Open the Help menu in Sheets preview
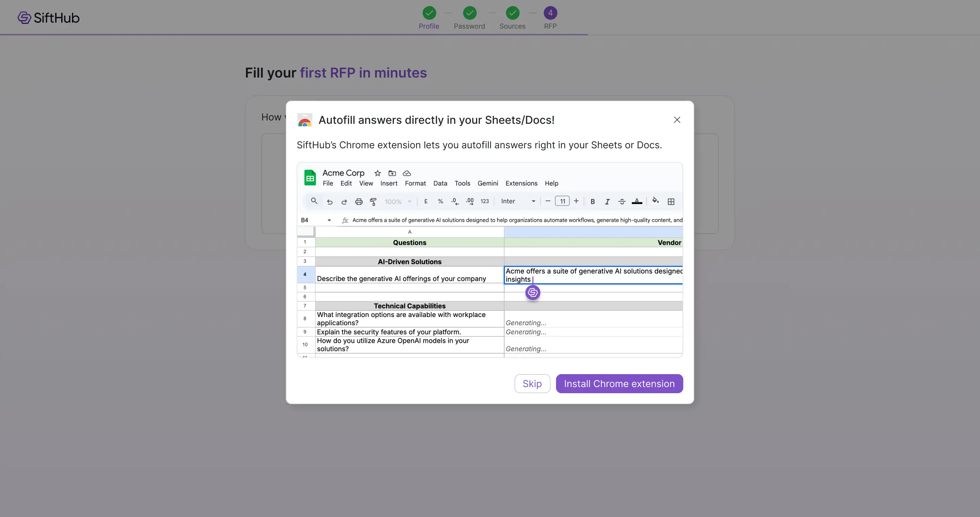The image size is (980, 517). tap(551, 183)
